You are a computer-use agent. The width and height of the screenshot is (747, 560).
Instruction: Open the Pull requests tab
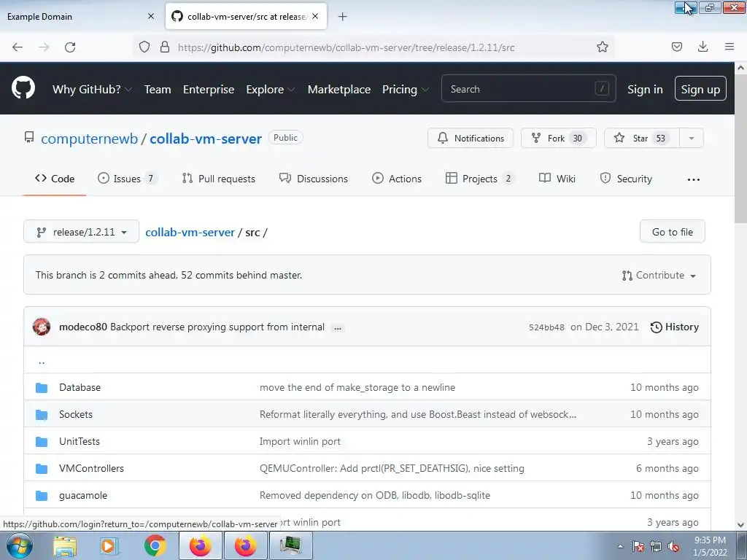click(219, 179)
